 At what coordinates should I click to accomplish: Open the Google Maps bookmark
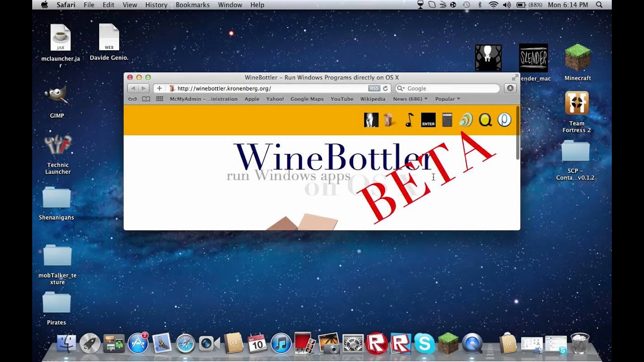(307, 99)
